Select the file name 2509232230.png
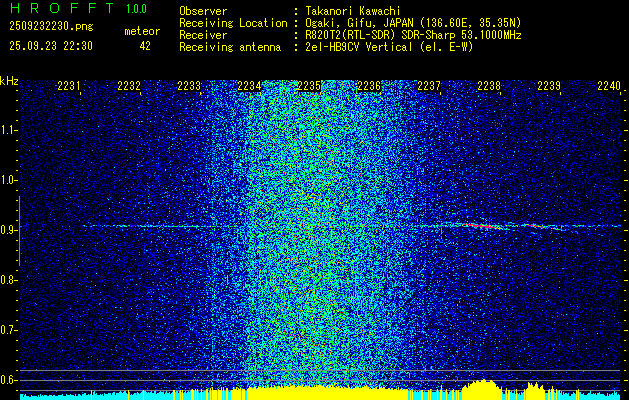 point(51,26)
